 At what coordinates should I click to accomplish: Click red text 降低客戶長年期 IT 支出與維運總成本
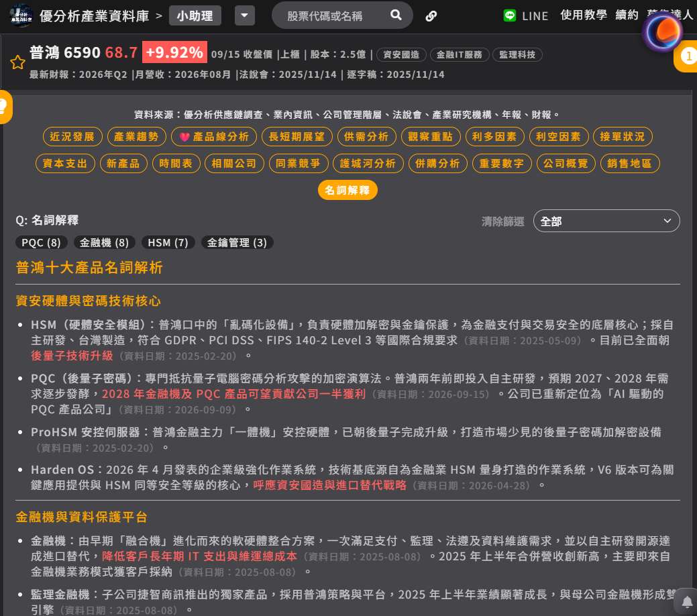199,556
